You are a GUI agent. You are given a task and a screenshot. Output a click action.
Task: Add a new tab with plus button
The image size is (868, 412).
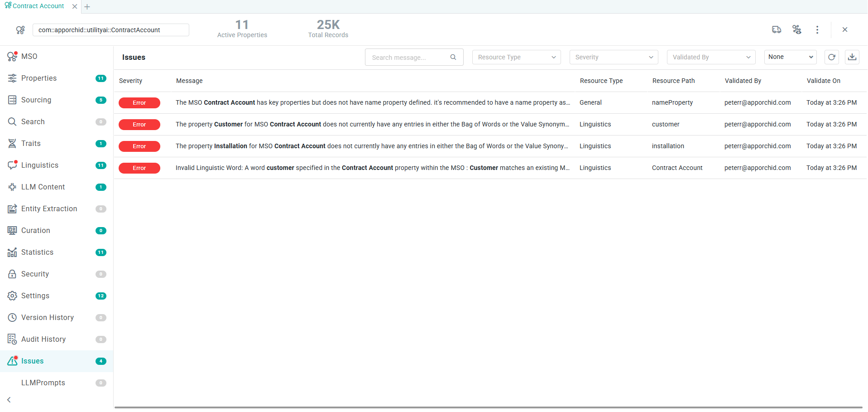87,7
